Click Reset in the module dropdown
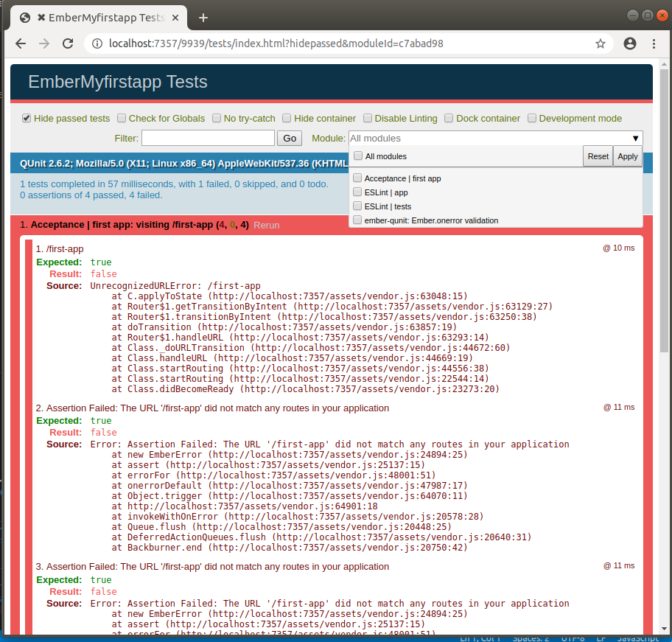Screen dimensions: 672x642 pos(598,156)
